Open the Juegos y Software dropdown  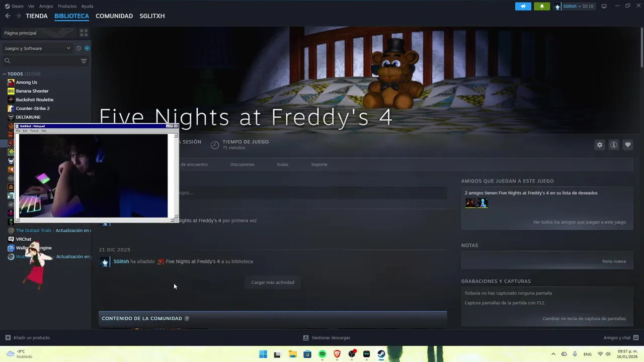tap(37, 48)
